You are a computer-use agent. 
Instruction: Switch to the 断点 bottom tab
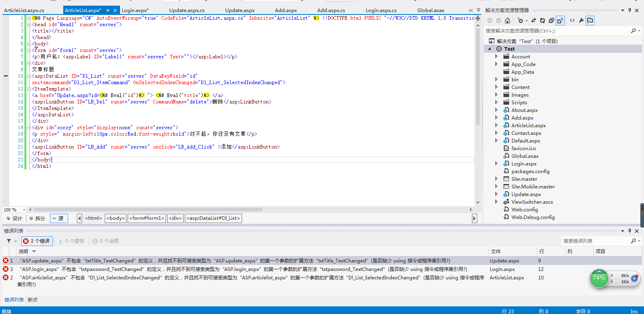pos(33,300)
